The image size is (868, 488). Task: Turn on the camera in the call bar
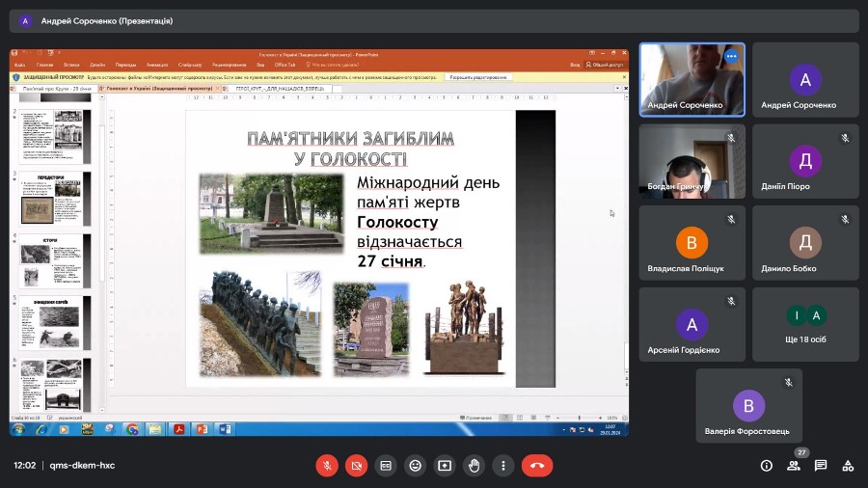(356, 465)
